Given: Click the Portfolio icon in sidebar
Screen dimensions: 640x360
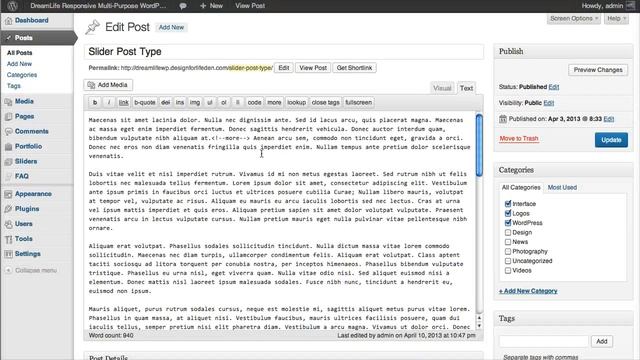Looking at the screenshot, I should [8, 147].
